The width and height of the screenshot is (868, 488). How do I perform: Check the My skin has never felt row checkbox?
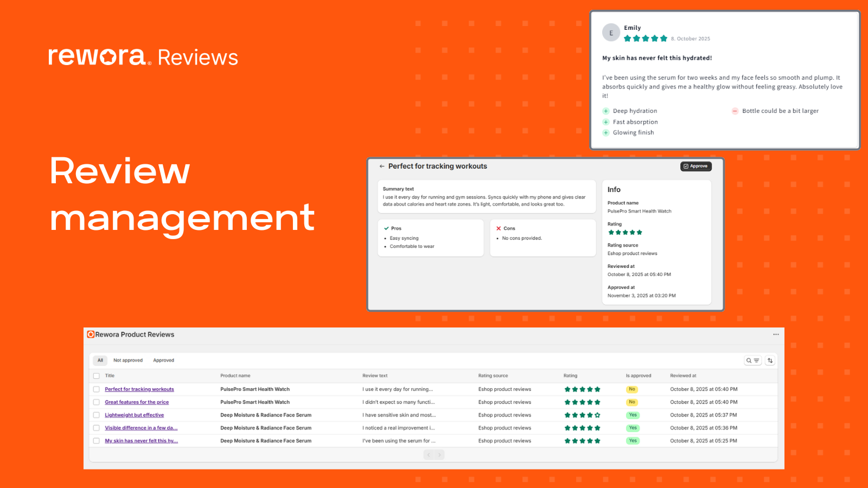97,440
